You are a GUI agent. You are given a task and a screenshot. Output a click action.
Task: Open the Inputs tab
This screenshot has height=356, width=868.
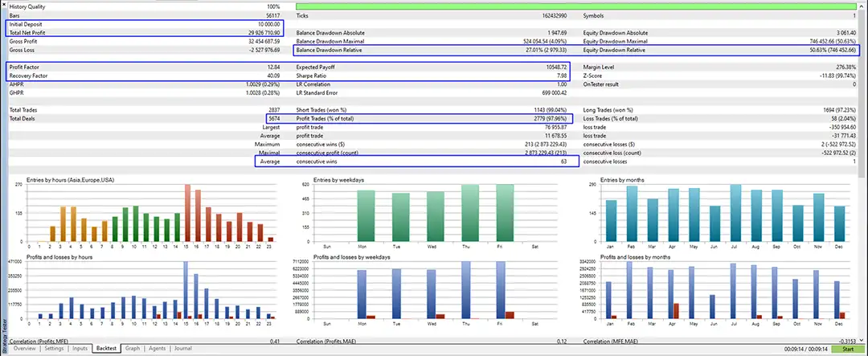80,349
